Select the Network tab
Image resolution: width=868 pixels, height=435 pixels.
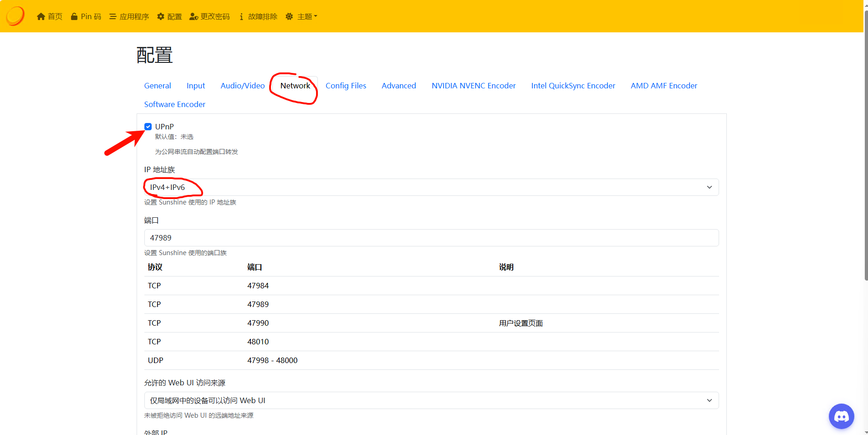pyautogui.click(x=295, y=86)
